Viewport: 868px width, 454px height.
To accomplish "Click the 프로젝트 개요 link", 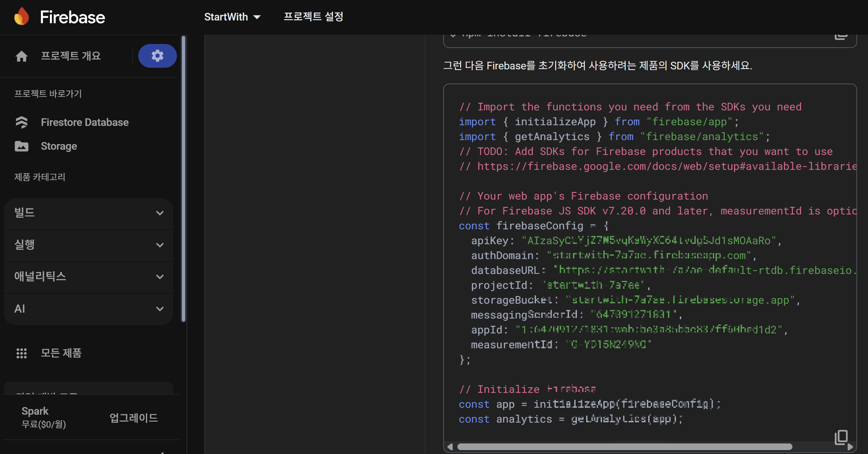I will pyautogui.click(x=71, y=56).
